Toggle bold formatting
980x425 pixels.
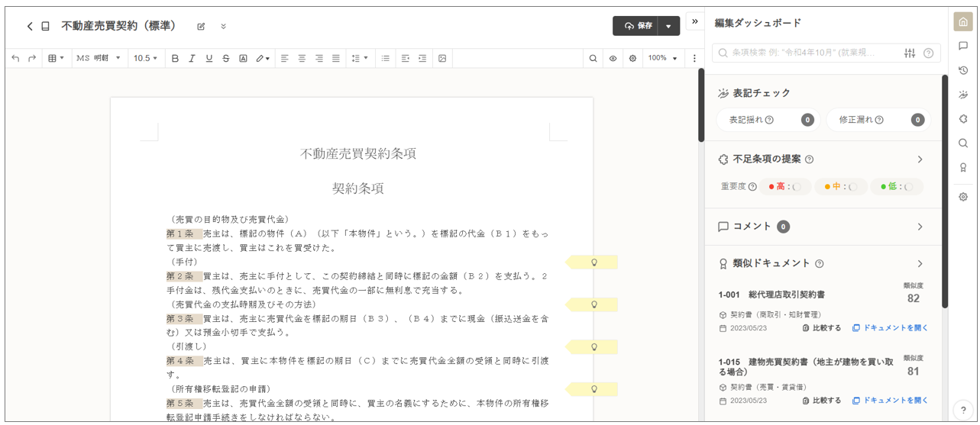click(x=175, y=58)
